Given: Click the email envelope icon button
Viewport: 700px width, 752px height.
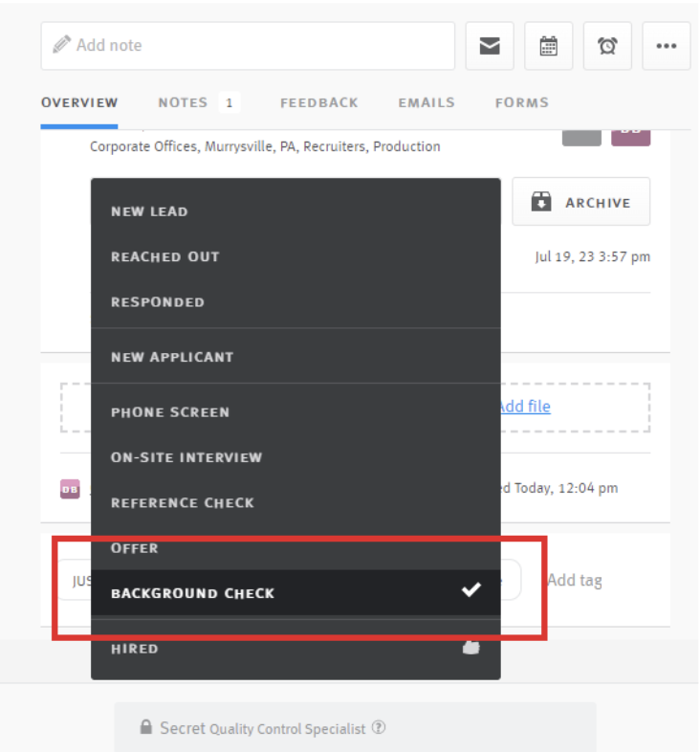Looking at the screenshot, I should 490,46.
